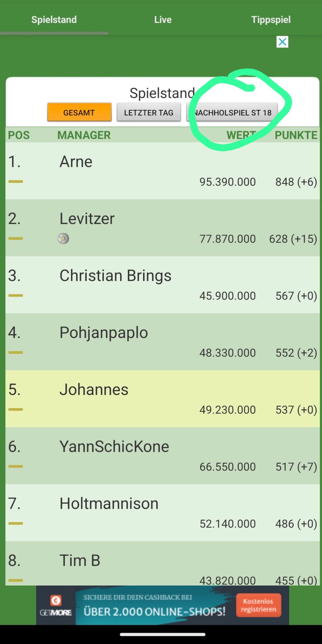Viewport: 322px width, 644px height.
Task: Click the GetMore logo in the banner
Action: coord(56,605)
